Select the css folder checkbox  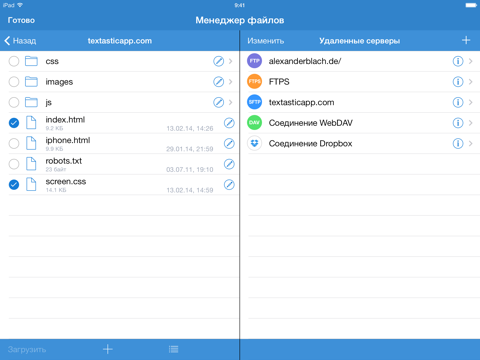pyautogui.click(x=14, y=61)
